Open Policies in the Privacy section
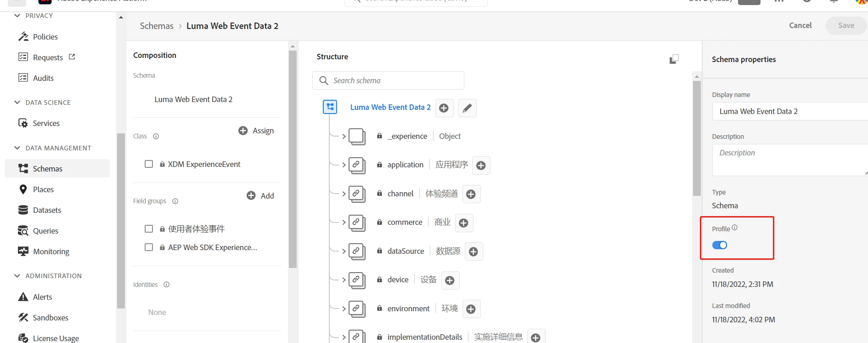This screenshot has width=868, height=343. point(45,37)
